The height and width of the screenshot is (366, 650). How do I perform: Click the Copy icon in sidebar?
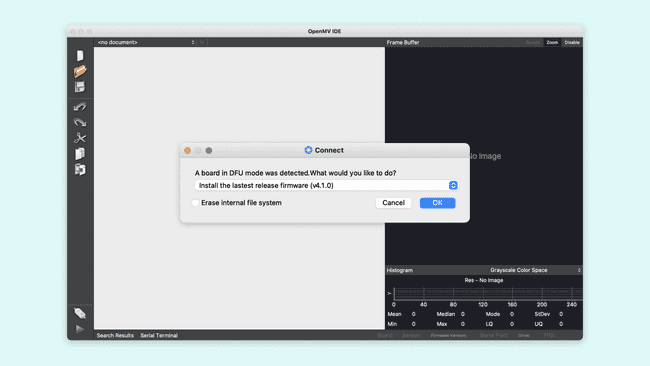[80, 154]
